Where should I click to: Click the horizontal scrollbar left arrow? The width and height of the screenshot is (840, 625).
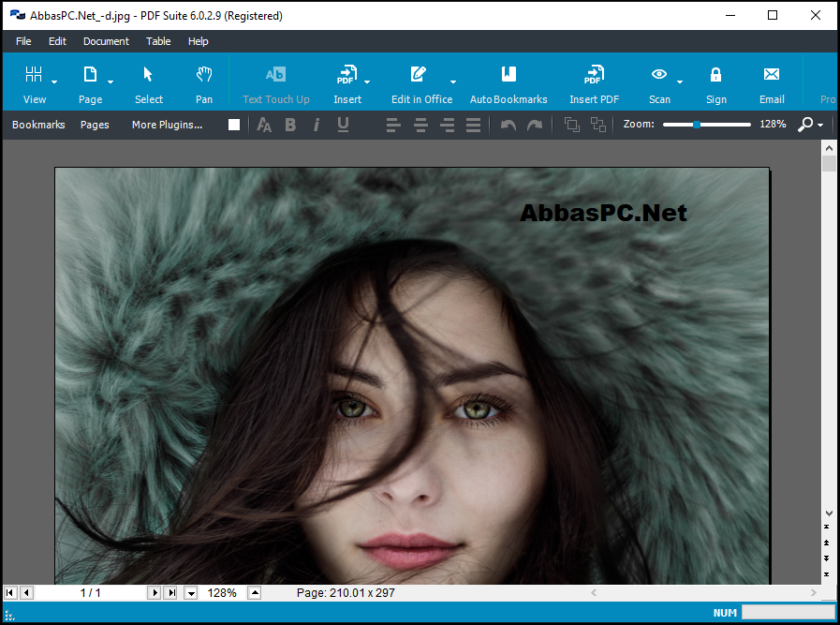pos(594,593)
